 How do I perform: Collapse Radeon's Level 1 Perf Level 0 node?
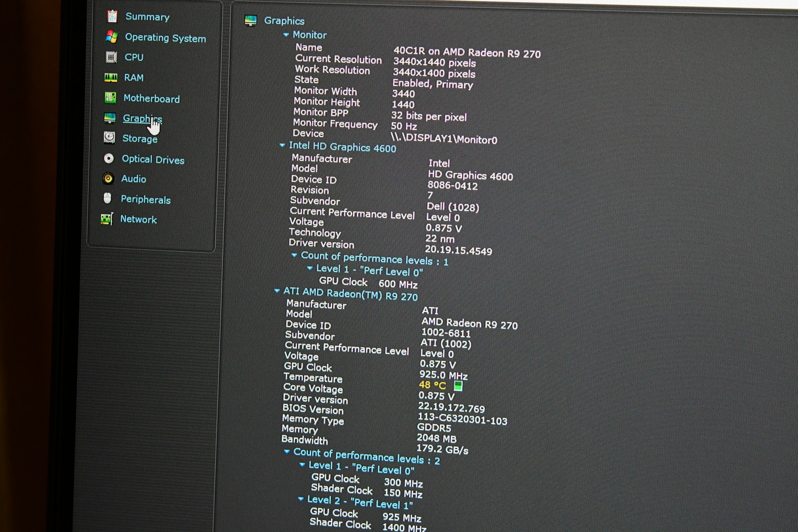pyautogui.click(x=302, y=465)
